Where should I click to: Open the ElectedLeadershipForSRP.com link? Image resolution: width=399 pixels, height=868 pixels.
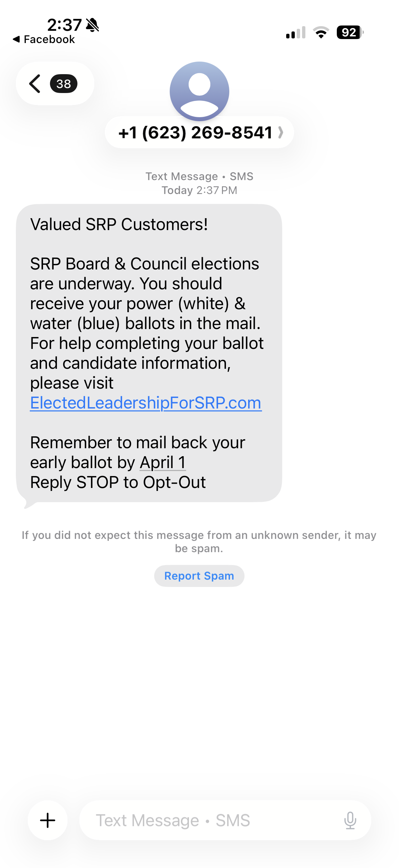tap(146, 403)
